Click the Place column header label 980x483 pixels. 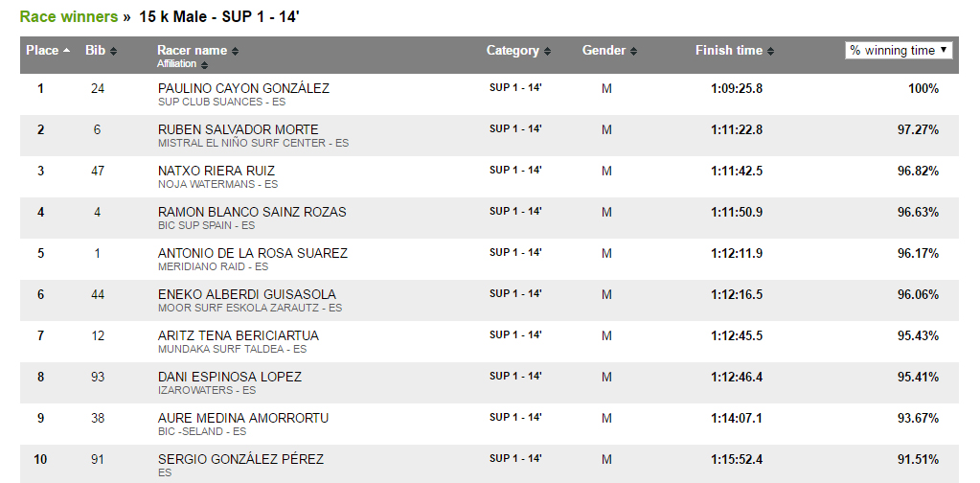pos(42,51)
